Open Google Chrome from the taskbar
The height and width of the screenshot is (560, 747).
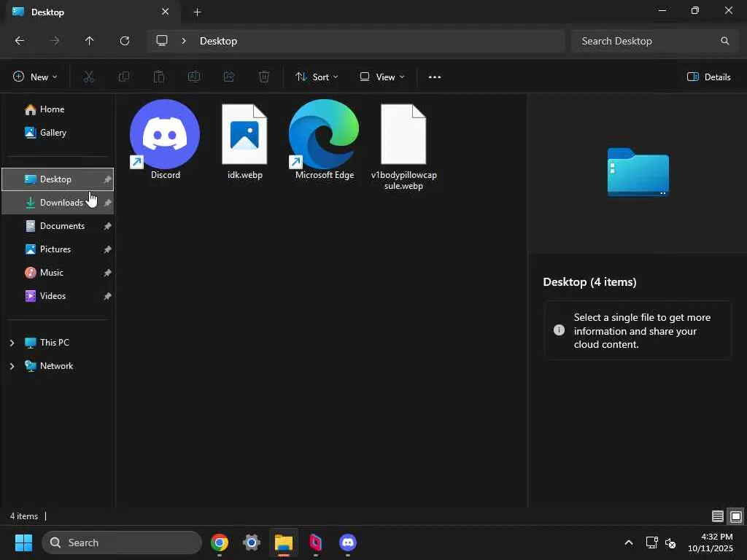point(220,542)
